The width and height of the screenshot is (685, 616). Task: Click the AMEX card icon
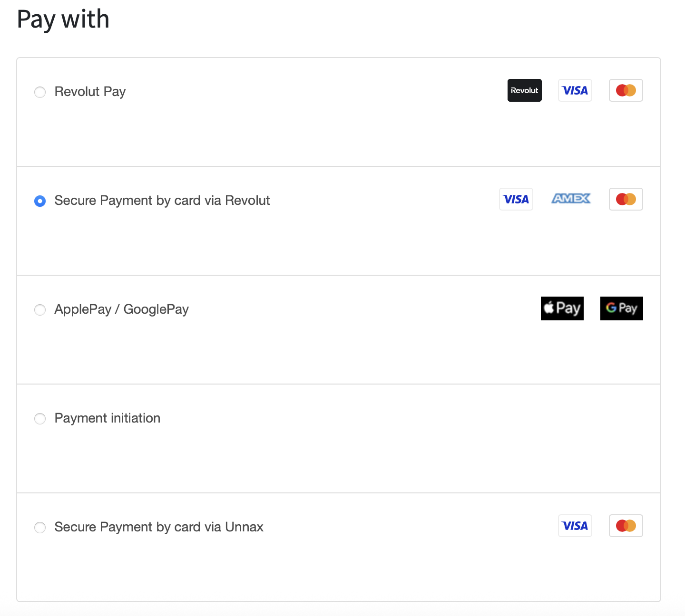coord(571,199)
